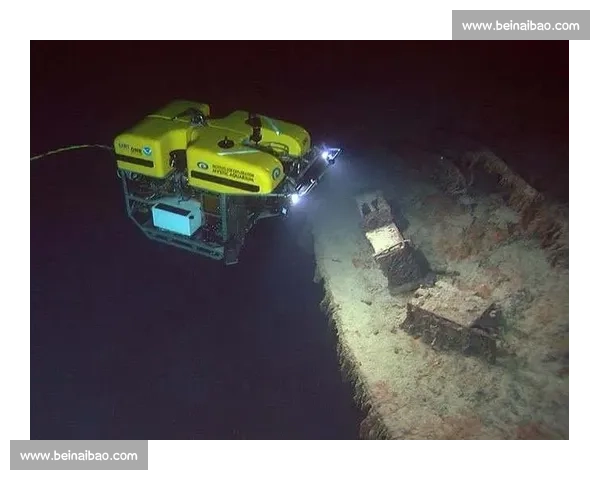The height and width of the screenshot is (480, 600).
Task: Click the white box beneath the ROV
Action: click(177, 218)
